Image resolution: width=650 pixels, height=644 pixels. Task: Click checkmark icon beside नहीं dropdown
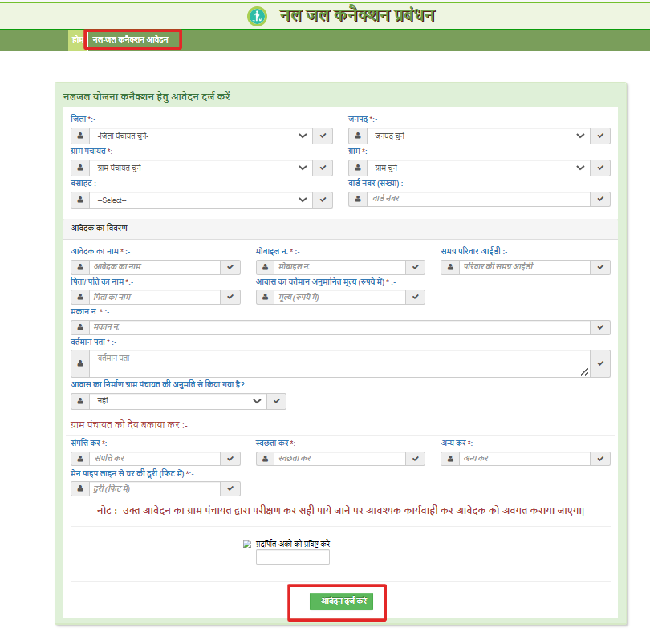tap(277, 401)
